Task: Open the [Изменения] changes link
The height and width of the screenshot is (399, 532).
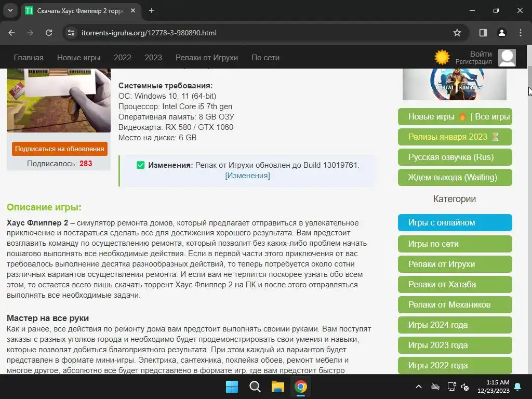Action: (247, 176)
